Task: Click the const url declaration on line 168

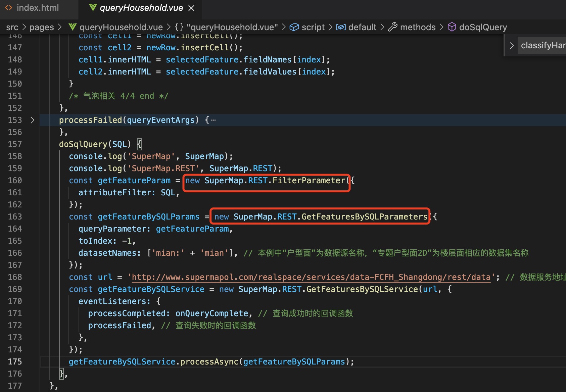Action: [x=91, y=277]
